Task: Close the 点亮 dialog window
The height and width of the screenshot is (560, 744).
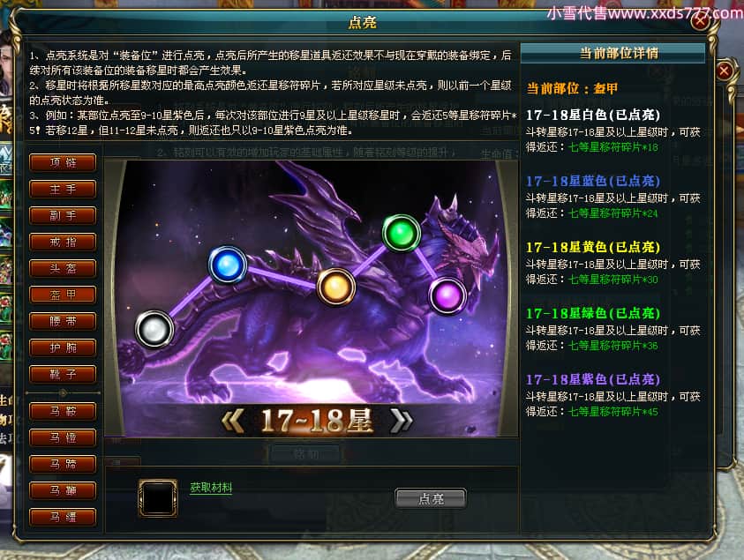Action: coord(701,21)
